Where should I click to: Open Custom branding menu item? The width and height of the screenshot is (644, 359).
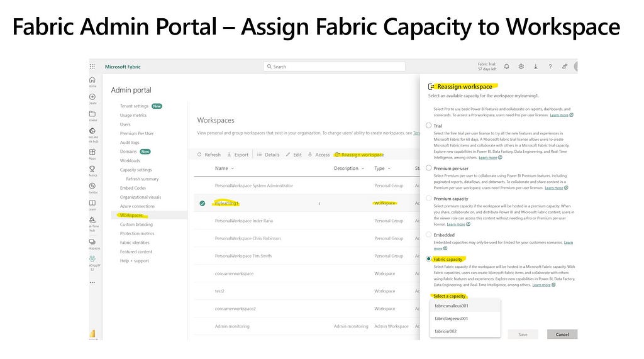pos(136,224)
